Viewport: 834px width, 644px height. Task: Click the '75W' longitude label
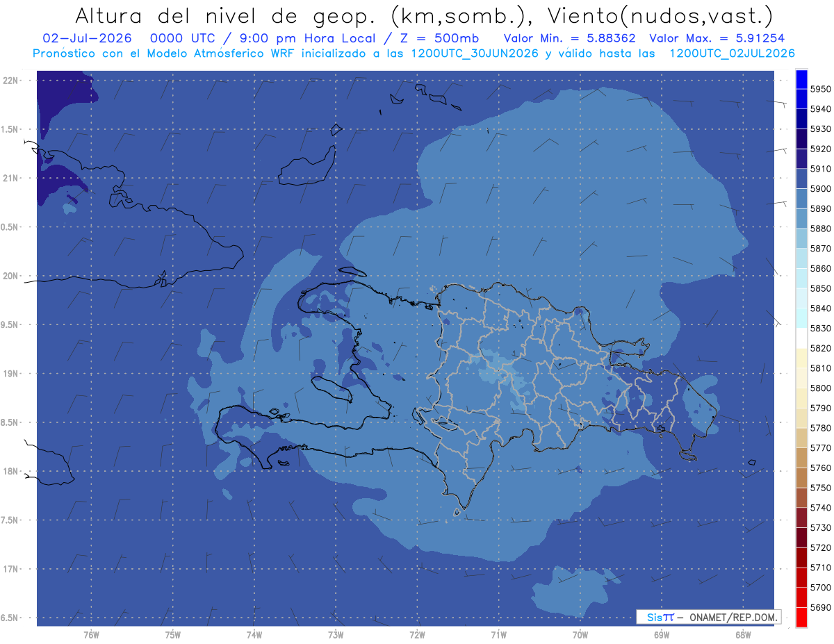pos(172,636)
